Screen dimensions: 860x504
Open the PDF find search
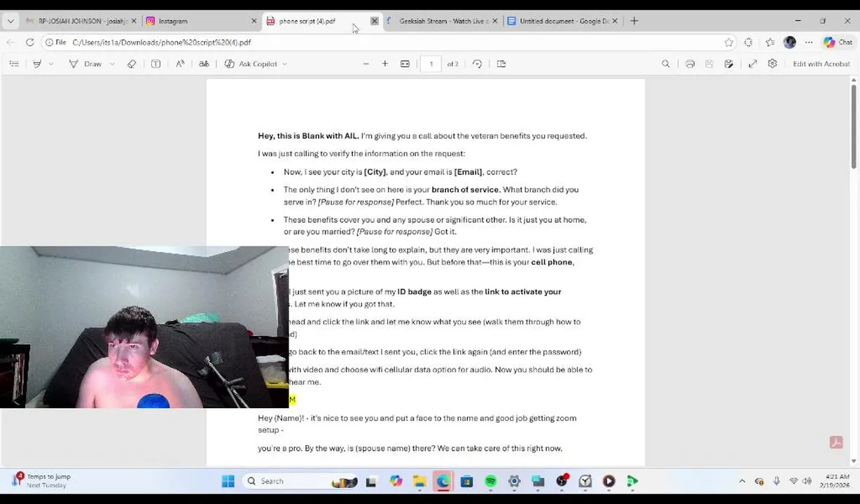[x=666, y=64]
